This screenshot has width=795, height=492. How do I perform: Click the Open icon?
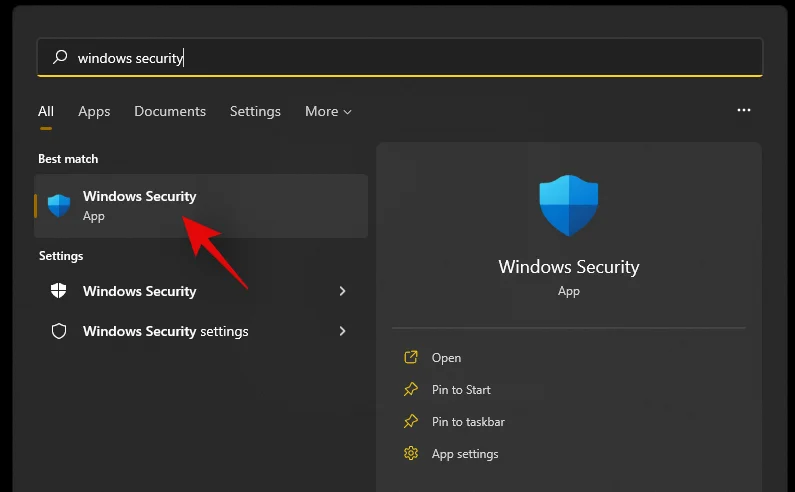coord(411,357)
